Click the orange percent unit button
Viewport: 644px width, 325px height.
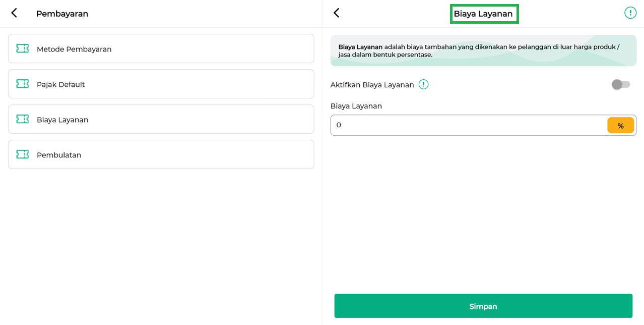click(620, 126)
